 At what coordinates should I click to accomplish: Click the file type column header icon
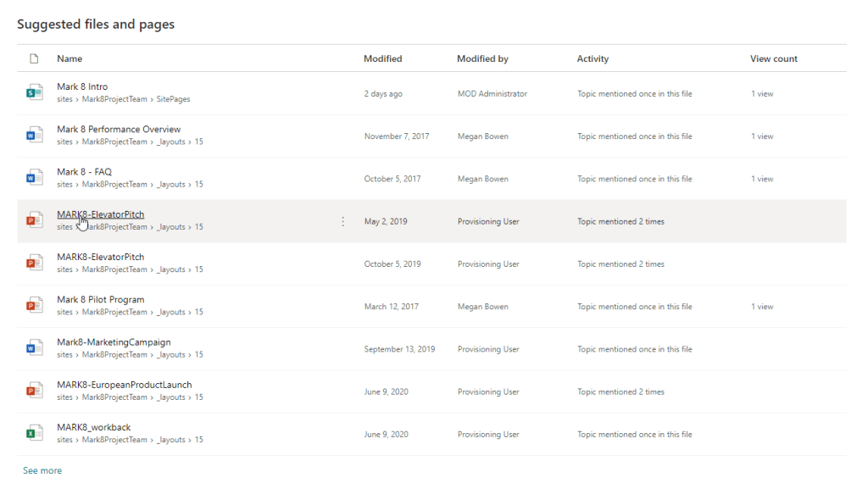coord(34,58)
